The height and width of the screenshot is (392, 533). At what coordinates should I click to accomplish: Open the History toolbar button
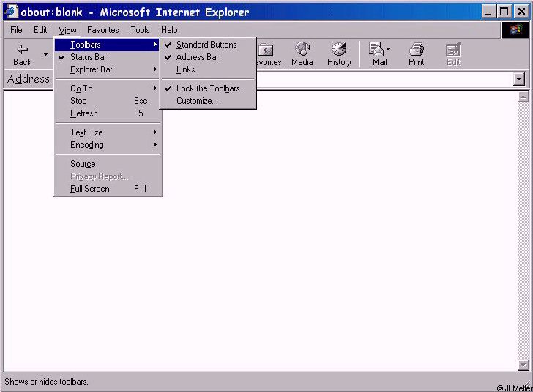tap(339, 54)
